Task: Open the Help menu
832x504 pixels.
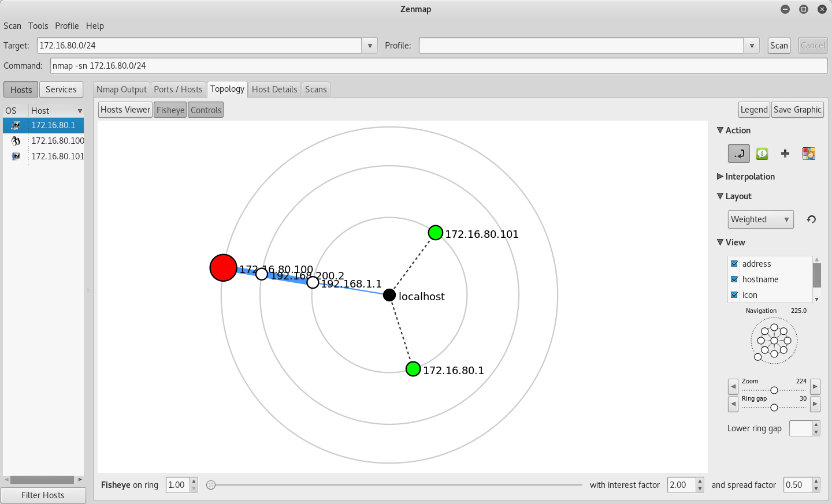Action: coord(95,26)
